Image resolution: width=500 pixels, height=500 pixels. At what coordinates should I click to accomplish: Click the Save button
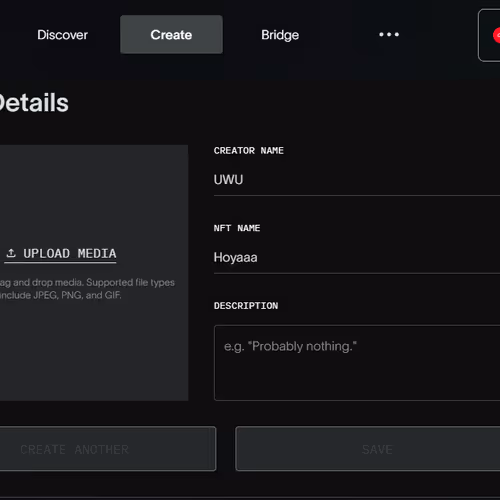tap(368, 449)
